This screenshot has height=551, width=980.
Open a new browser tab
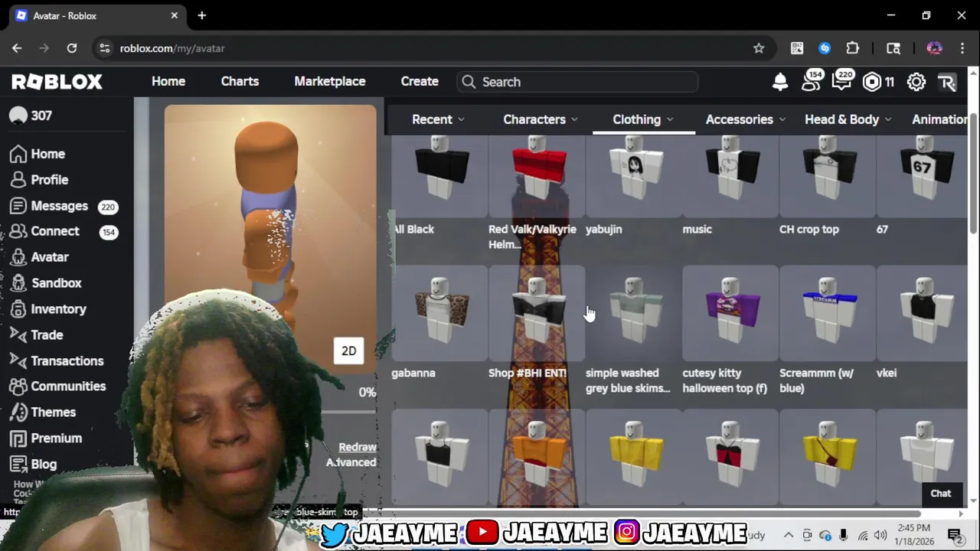(202, 15)
